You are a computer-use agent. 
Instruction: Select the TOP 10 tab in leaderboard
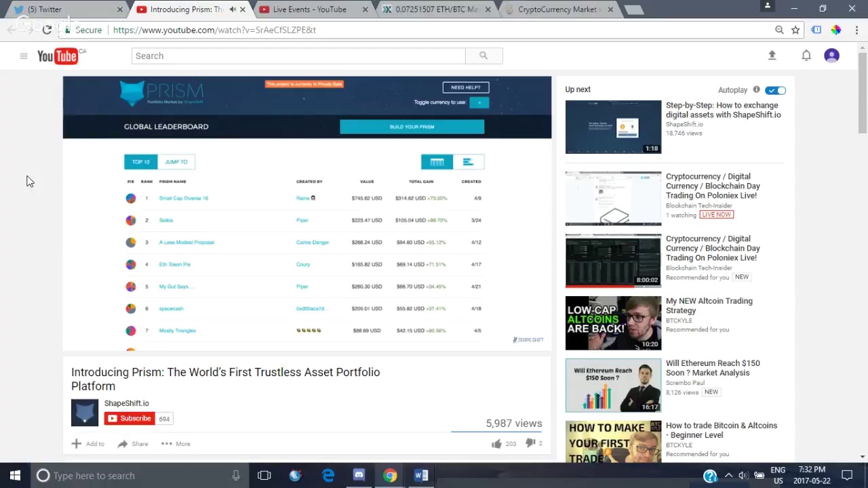pyautogui.click(x=141, y=162)
